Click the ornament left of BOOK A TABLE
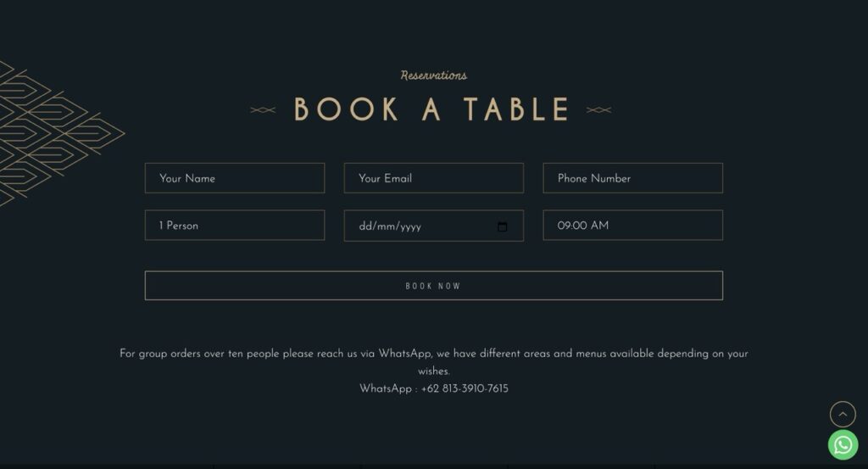 (263, 109)
